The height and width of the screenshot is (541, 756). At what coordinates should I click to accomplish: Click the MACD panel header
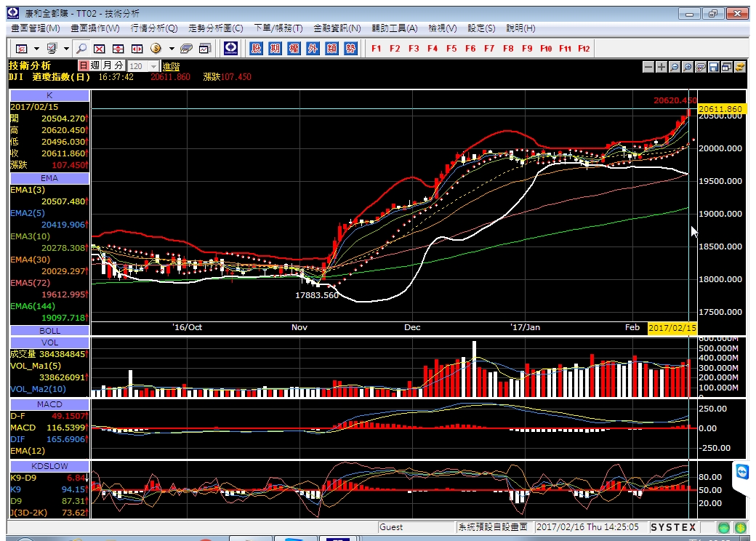(x=49, y=404)
